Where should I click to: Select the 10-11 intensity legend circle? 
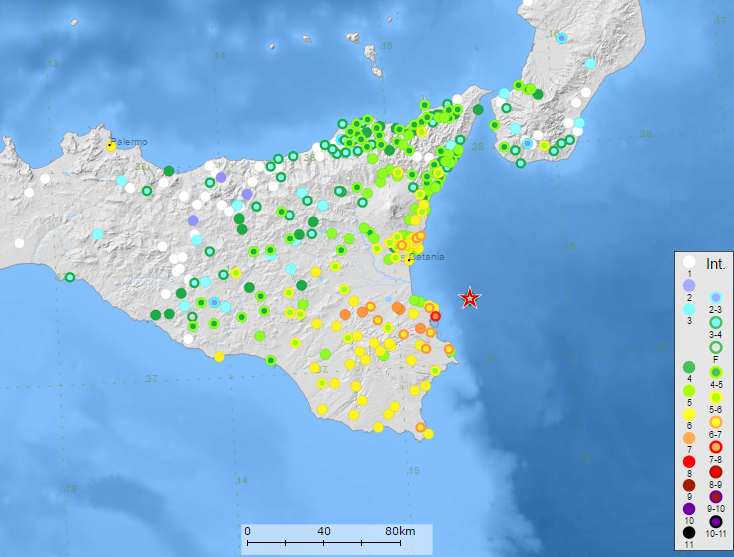(x=716, y=521)
